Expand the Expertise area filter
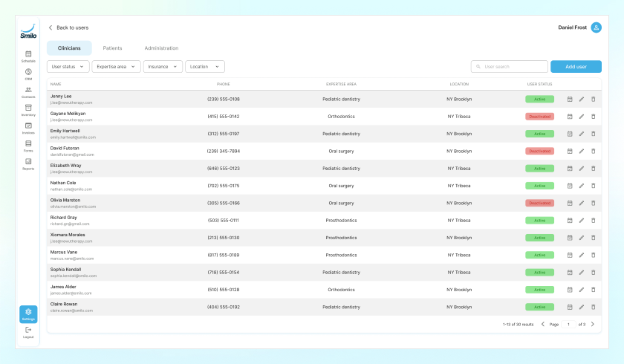Screen dimensions: 624x364 click(x=116, y=66)
